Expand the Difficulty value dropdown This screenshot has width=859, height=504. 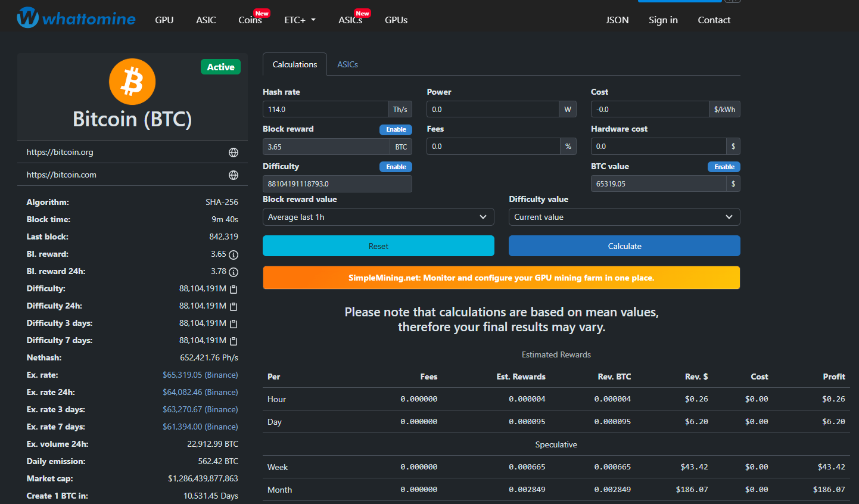click(x=624, y=217)
